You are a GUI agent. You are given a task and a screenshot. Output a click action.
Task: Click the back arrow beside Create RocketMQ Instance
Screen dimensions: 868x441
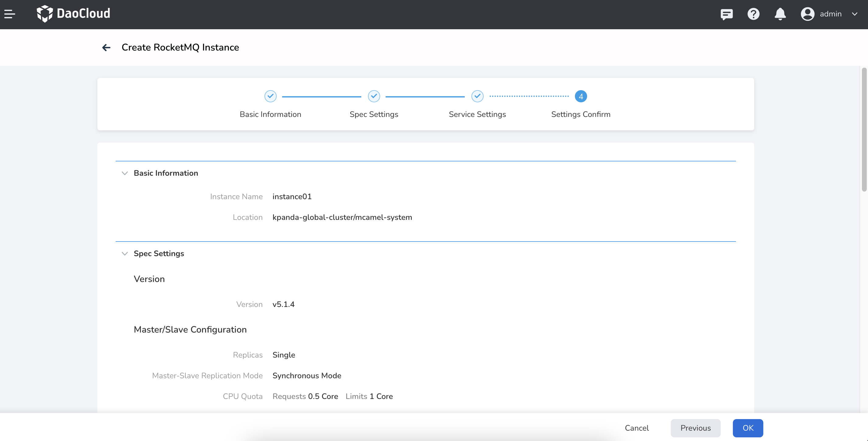point(106,48)
